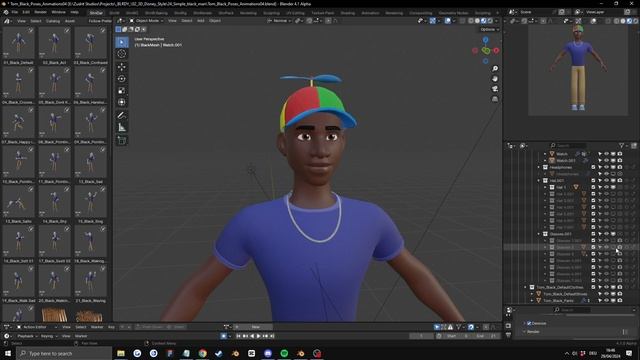
Task: Open the Catalog menu in asset browser
Action: point(53,21)
